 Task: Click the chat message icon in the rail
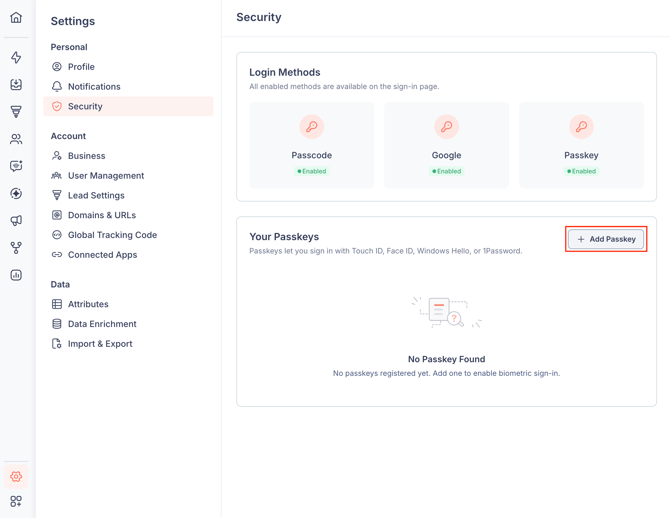point(16,166)
